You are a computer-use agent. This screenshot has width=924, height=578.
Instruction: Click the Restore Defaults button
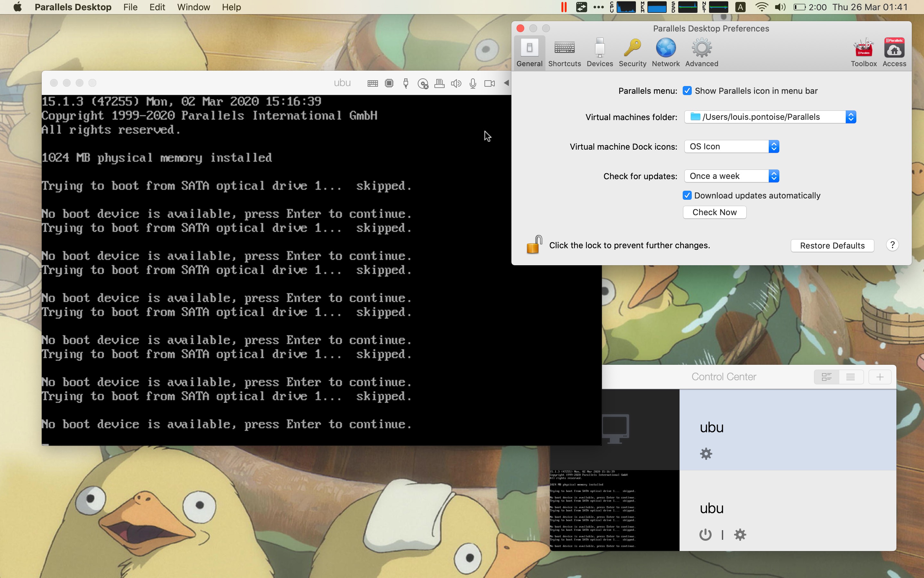pyautogui.click(x=832, y=245)
